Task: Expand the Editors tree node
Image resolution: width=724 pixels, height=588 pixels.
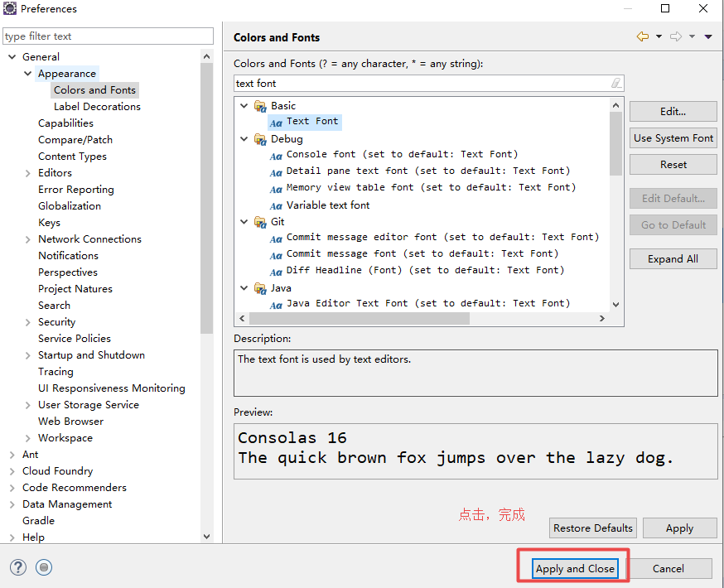Action: 27,173
